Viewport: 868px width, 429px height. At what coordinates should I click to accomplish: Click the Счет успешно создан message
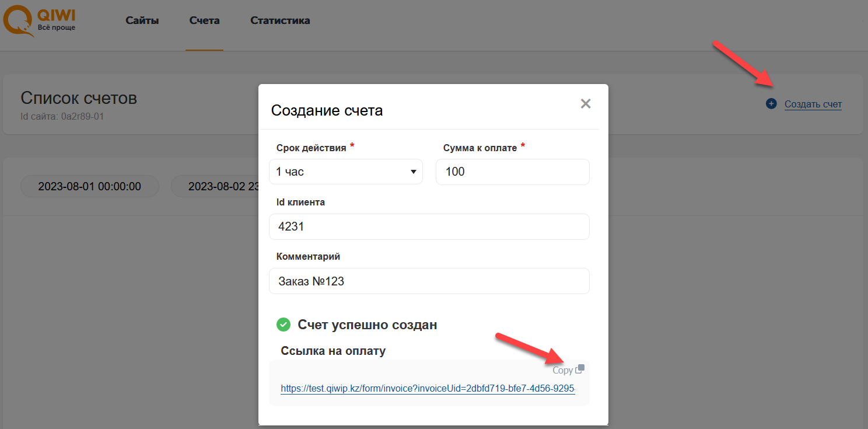point(367,325)
